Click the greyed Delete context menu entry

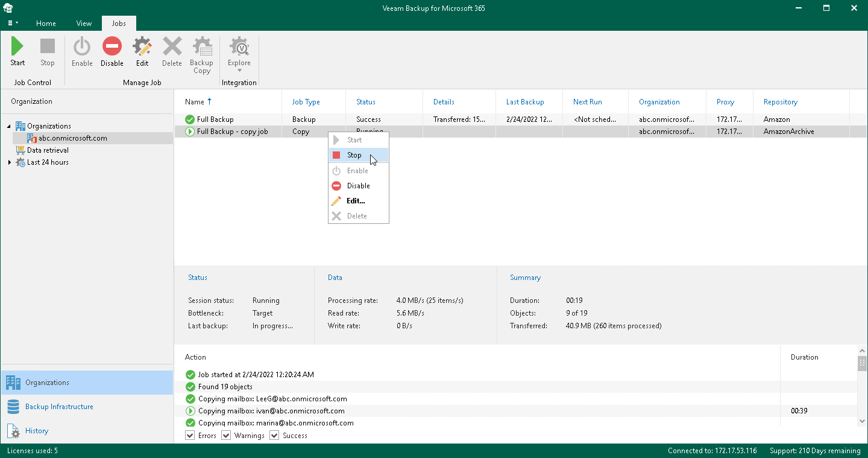359,216
